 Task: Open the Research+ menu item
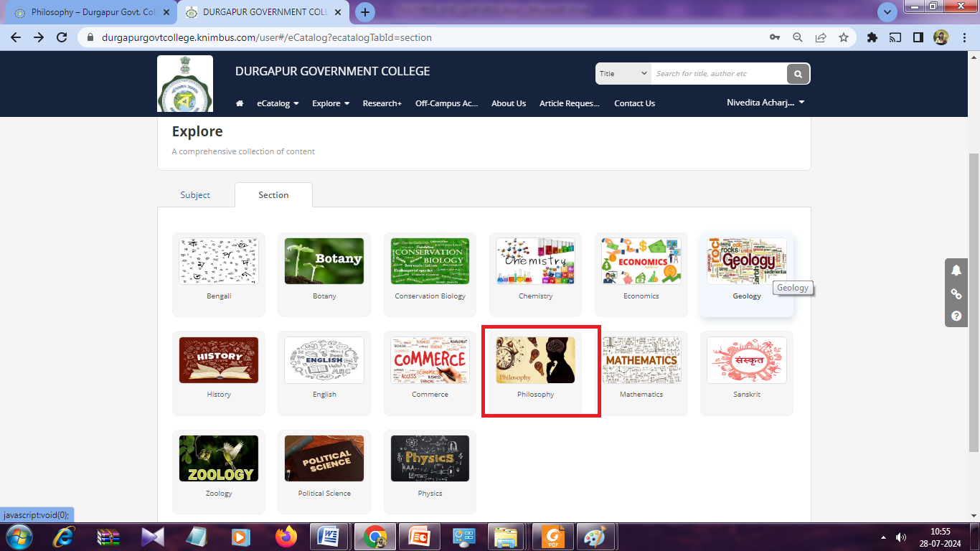(382, 103)
